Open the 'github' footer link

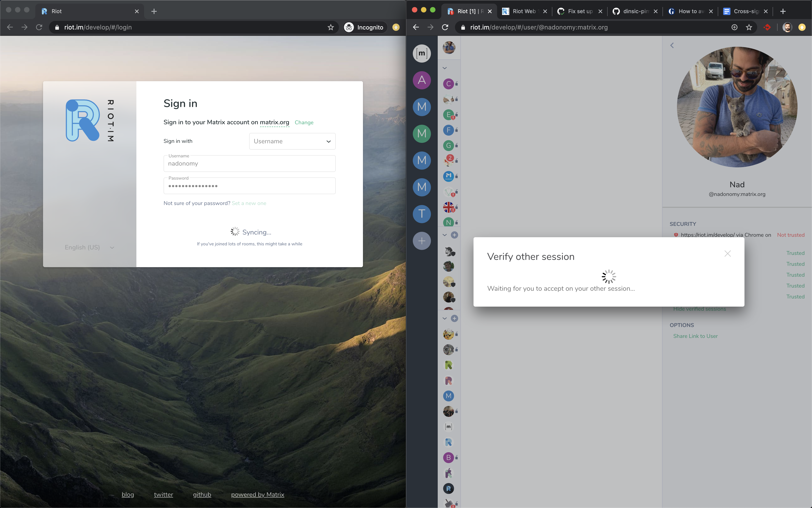pos(202,495)
